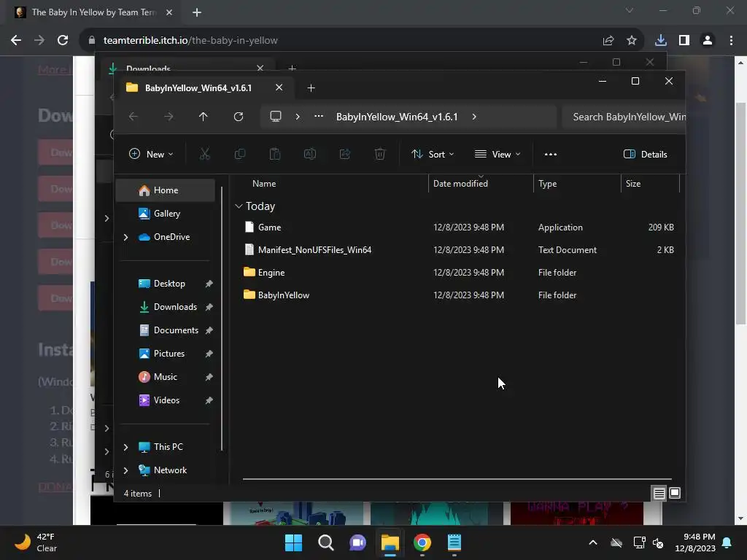Select Manifest_NonUFSFiles_Win64 text document
This screenshot has width=747, height=560.
[x=458, y=249]
